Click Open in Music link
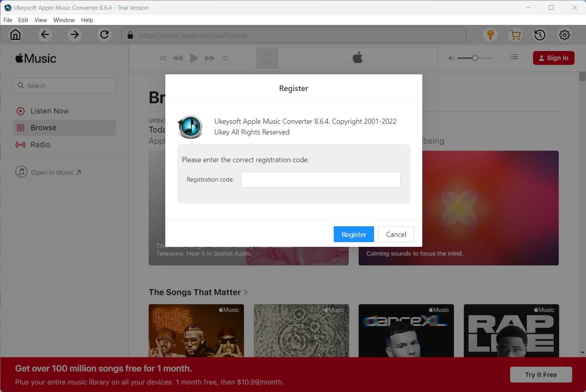 (x=48, y=172)
